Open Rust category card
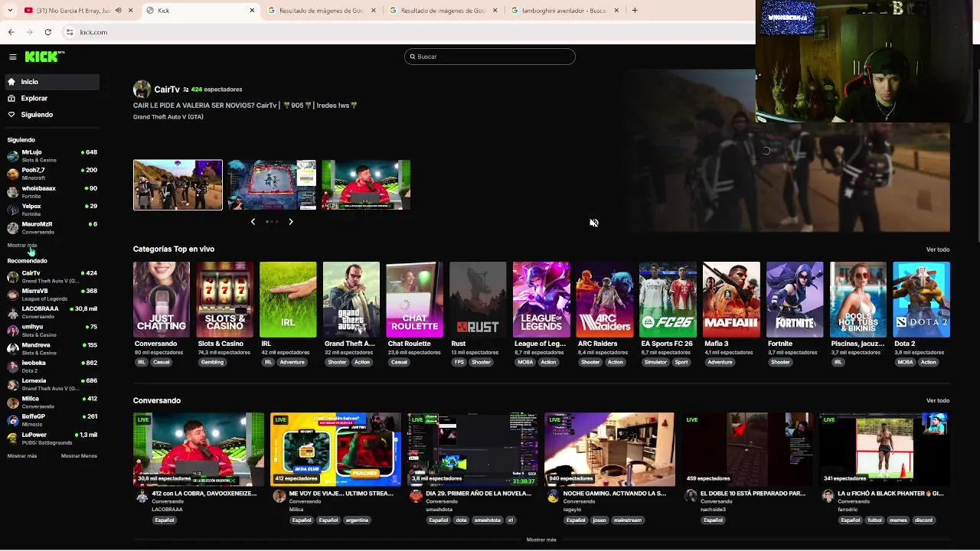This screenshot has width=980, height=551. [x=478, y=299]
